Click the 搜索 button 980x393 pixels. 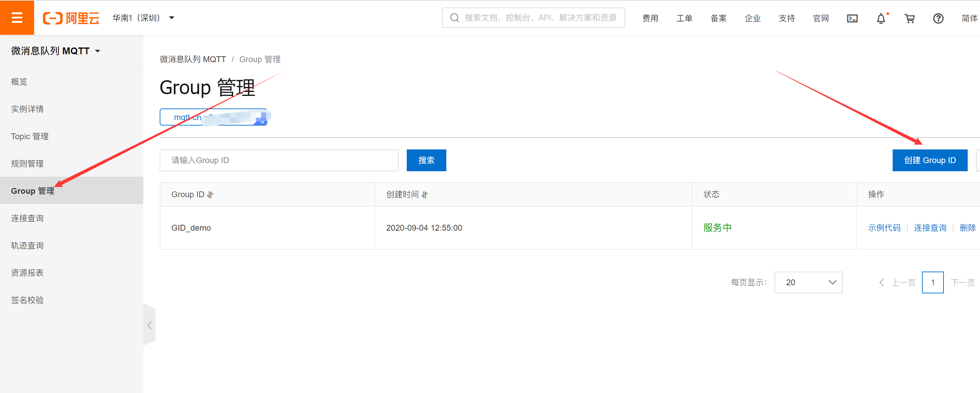pyautogui.click(x=426, y=160)
